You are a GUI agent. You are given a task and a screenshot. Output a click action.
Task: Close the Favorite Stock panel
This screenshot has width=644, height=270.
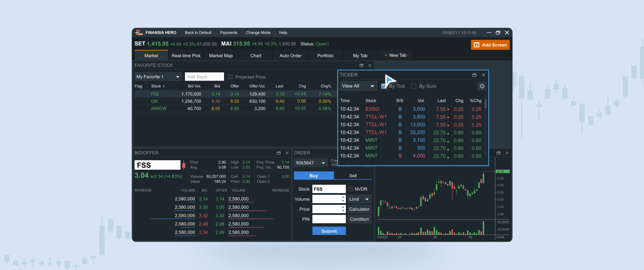370,65
